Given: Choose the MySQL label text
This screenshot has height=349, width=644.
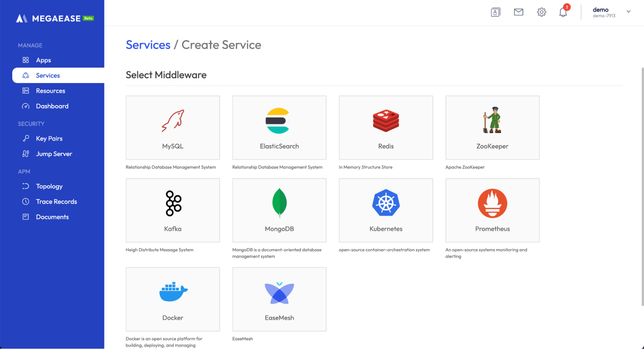Looking at the screenshot, I should (173, 146).
